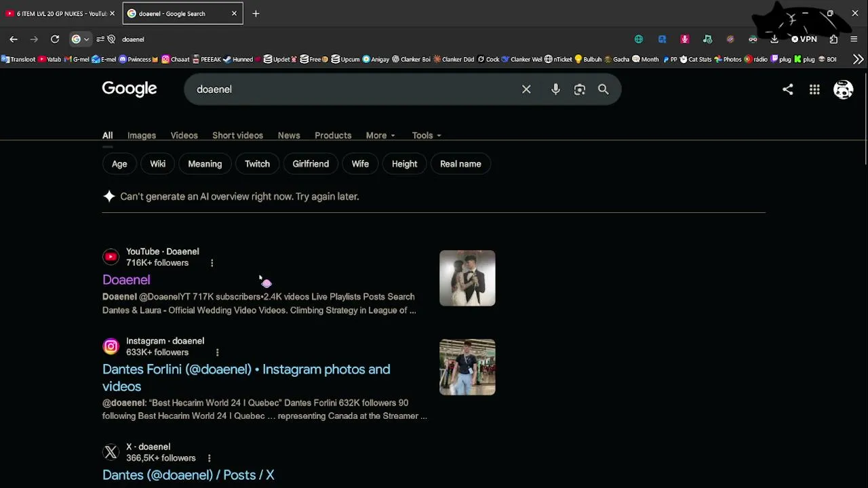The width and height of the screenshot is (868, 488).
Task: Click the Google logo
Action: coord(130,89)
